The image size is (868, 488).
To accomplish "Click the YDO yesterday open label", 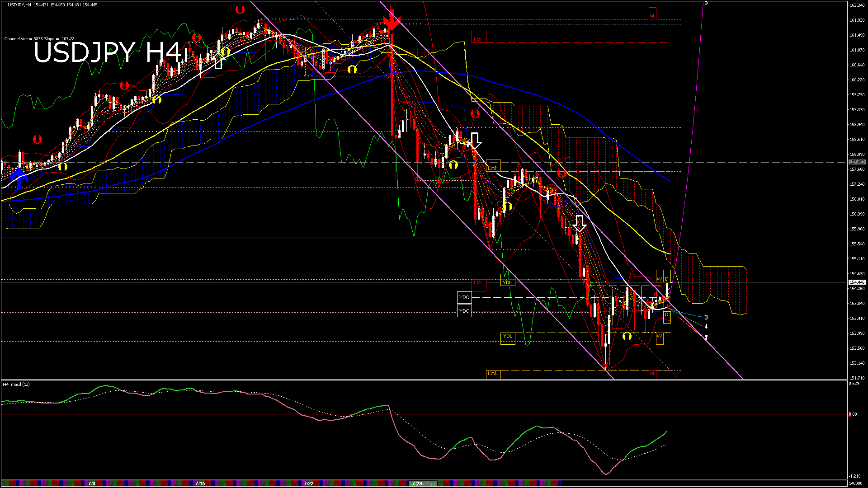I will tap(464, 311).
